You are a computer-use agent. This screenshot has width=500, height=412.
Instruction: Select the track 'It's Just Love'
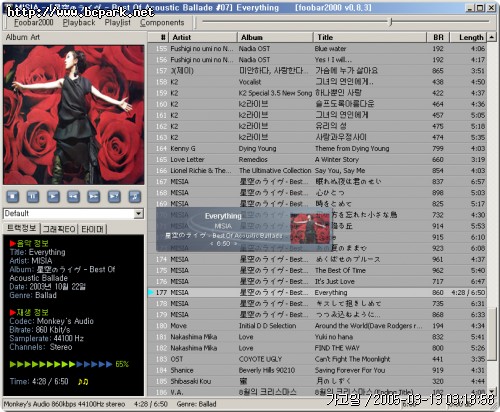(x=335, y=281)
